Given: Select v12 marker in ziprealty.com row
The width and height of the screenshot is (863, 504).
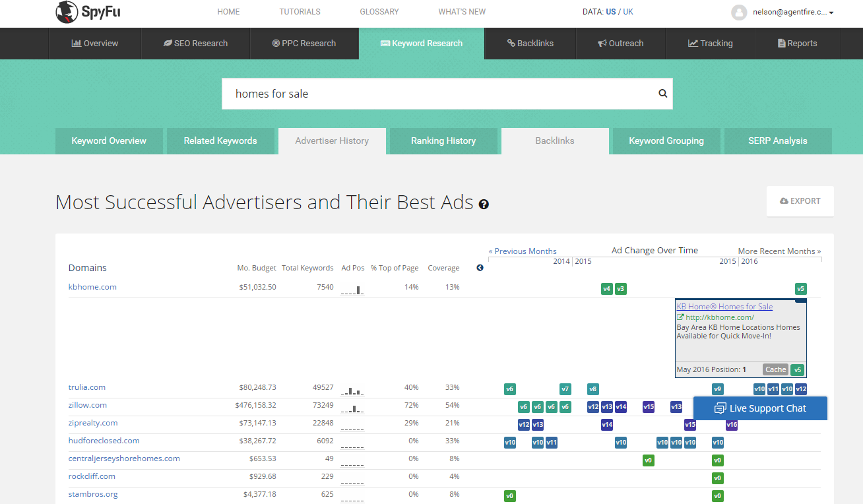Looking at the screenshot, I should (524, 425).
